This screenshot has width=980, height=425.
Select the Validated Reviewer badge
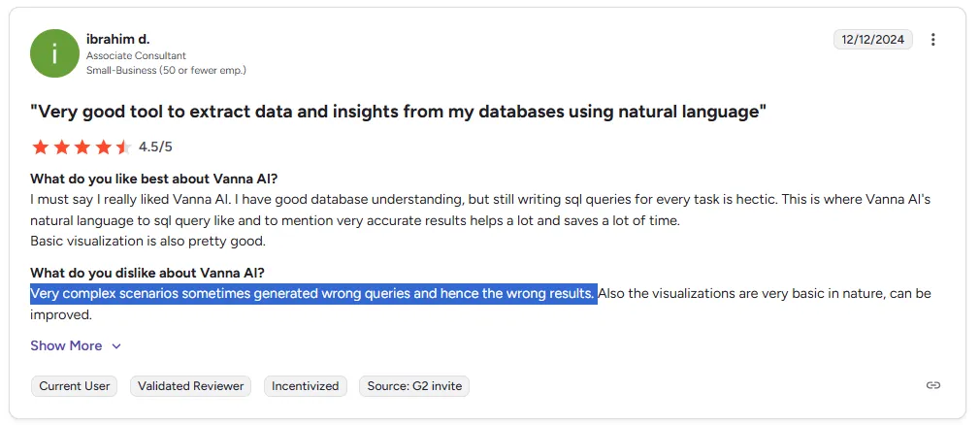(190, 386)
